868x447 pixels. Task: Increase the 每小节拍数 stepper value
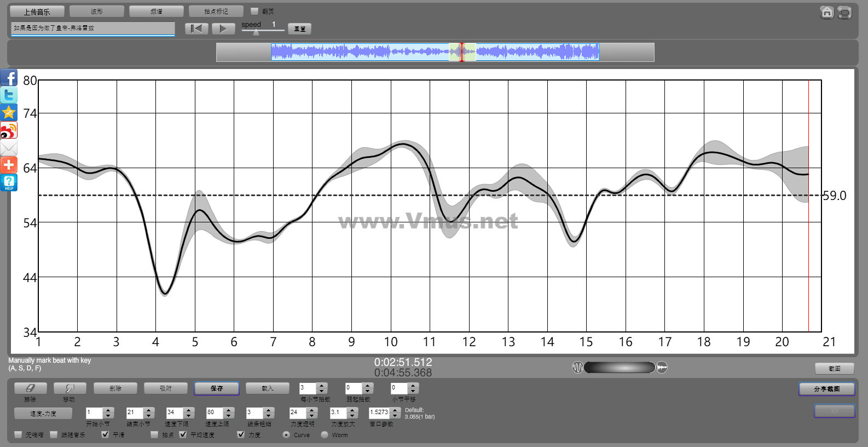[x=322, y=385]
